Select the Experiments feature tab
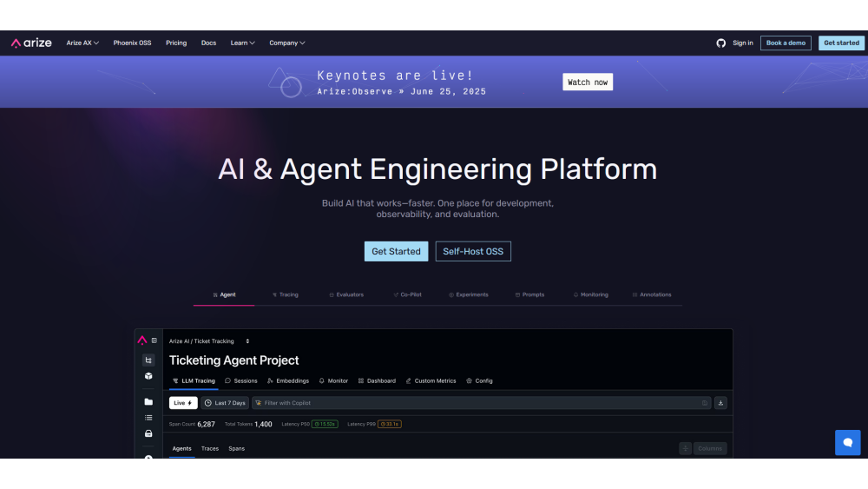This screenshot has height=489, width=868. point(469,294)
